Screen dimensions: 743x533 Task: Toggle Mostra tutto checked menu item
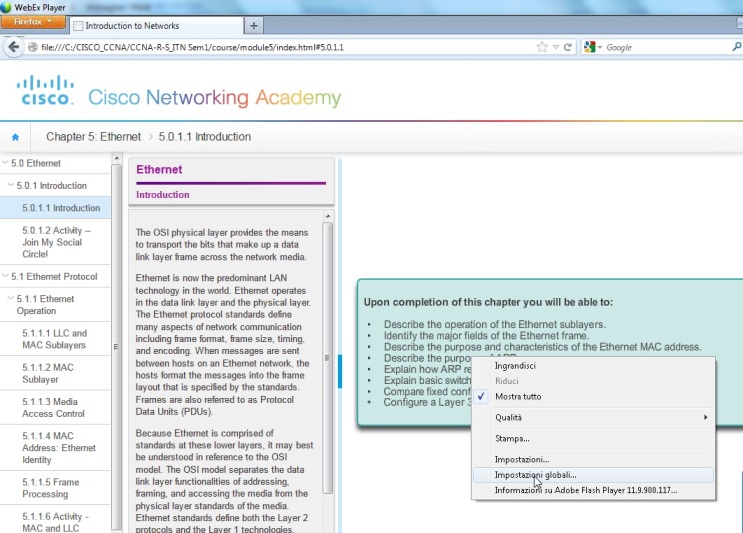(x=593, y=397)
